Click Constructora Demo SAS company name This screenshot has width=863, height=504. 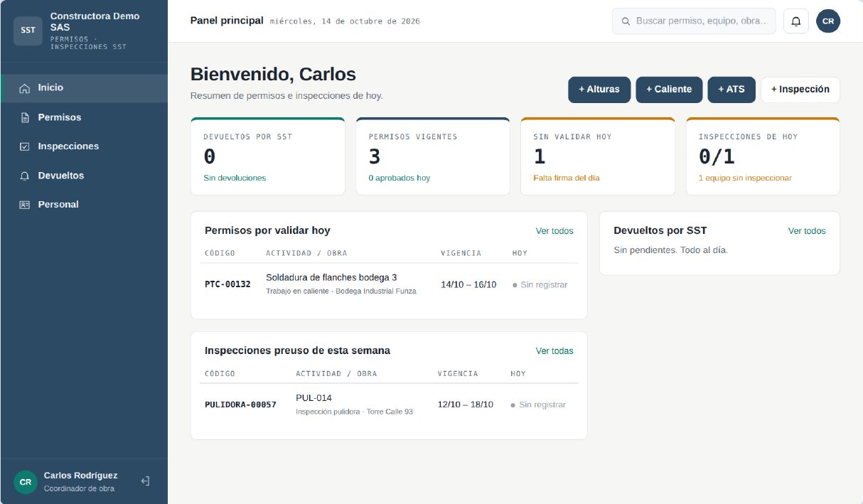95,21
